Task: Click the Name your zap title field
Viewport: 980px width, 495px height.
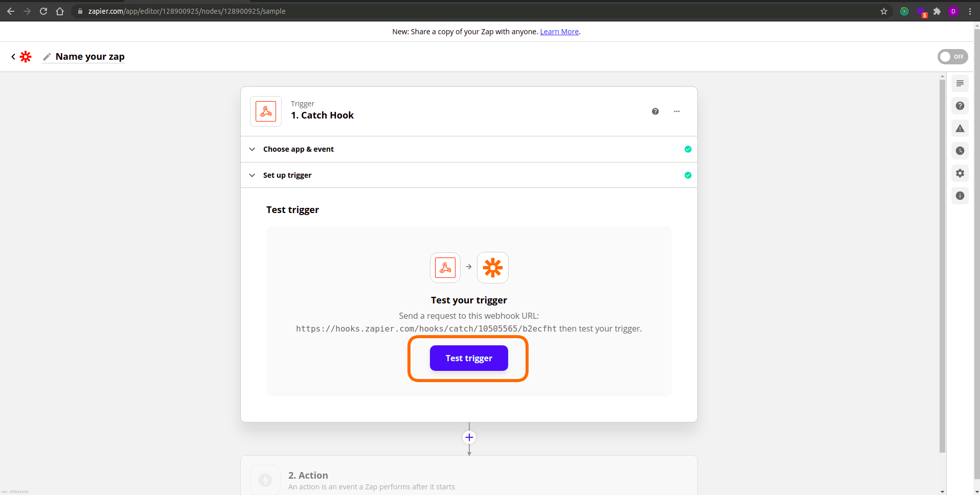Action: click(90, 57)
